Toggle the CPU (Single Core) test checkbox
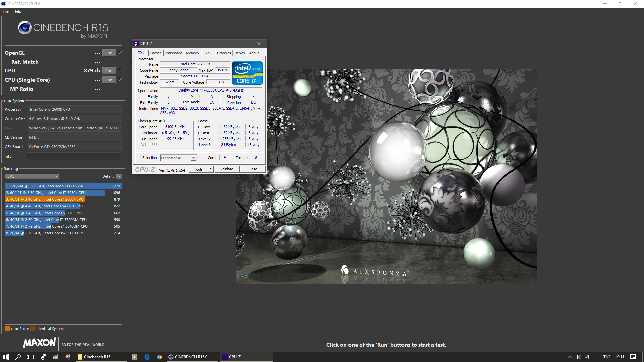The width and height of the screenshot is (644, 362). [120, 80]
